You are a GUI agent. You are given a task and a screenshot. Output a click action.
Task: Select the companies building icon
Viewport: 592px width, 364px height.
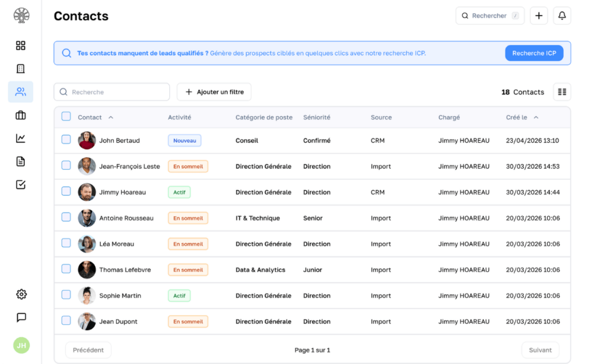[x=21, y=68]
